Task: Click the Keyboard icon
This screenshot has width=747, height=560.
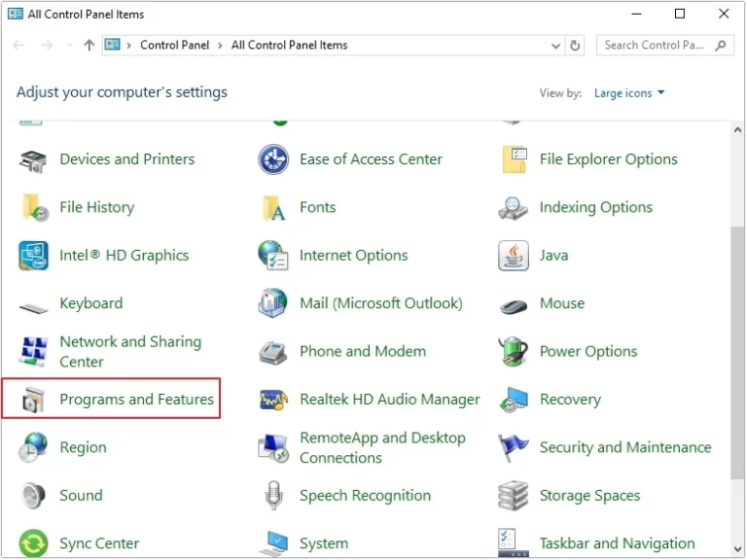Action: click(33, 308)
